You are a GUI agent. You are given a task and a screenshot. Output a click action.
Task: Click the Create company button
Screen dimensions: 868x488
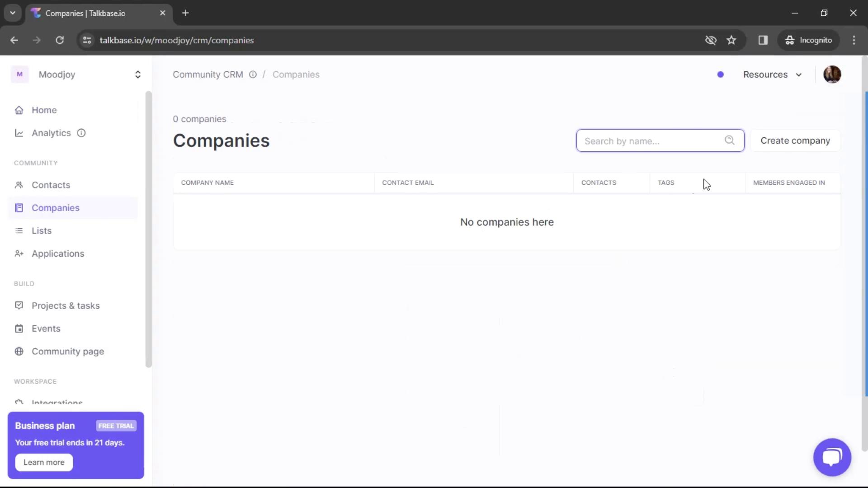click(x=795, y=140)
